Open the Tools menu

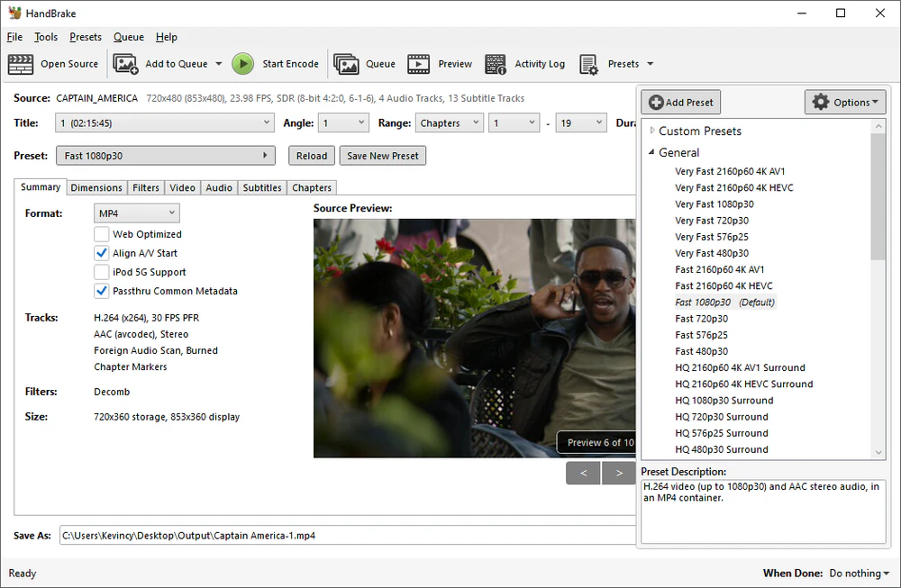point(46,37)
